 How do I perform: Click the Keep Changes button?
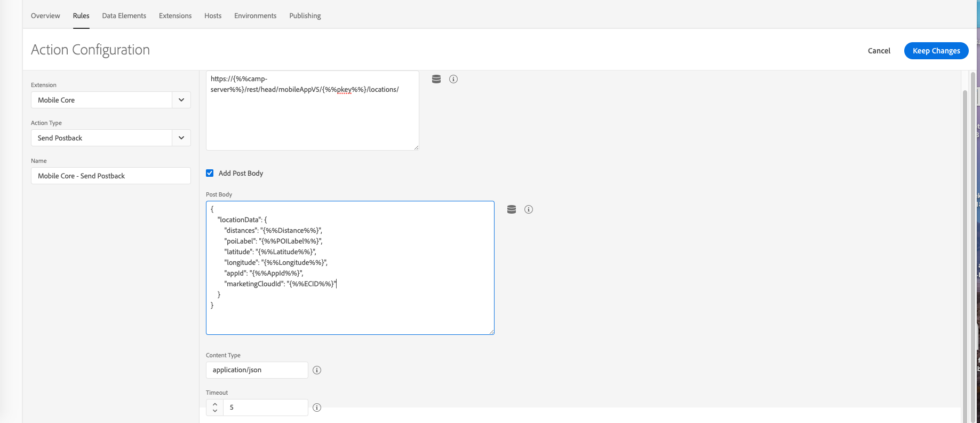tap(936, 51)
